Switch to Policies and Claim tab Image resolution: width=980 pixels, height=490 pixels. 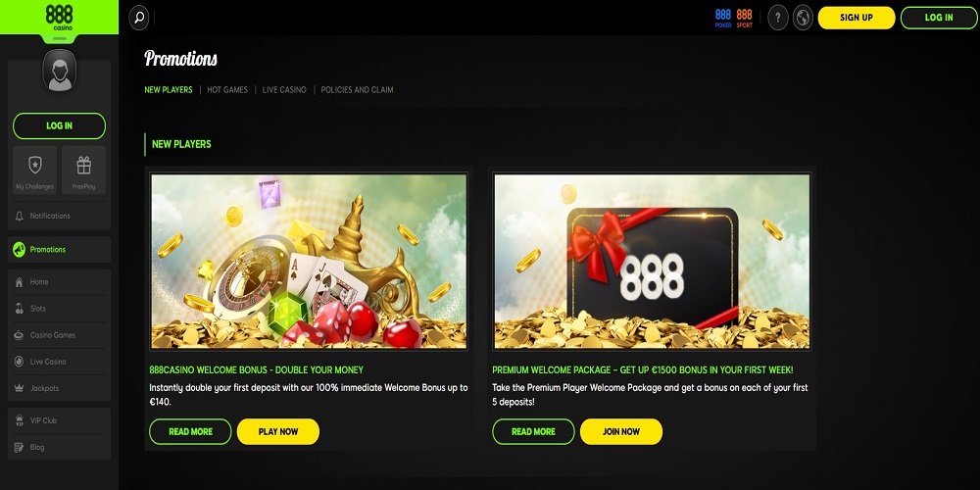pyautogui.click(x=357, y=90)
